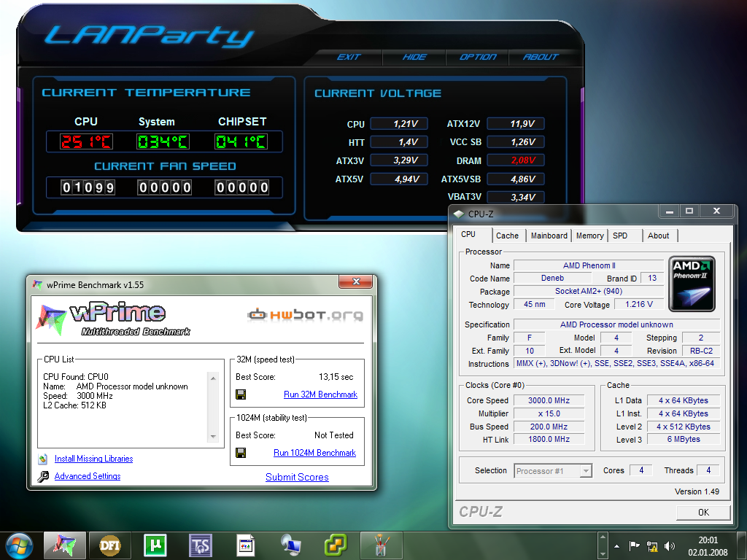747x560 pixels.
Task: Click the CPU-Z title bar icon
Action: pos(459,214)
